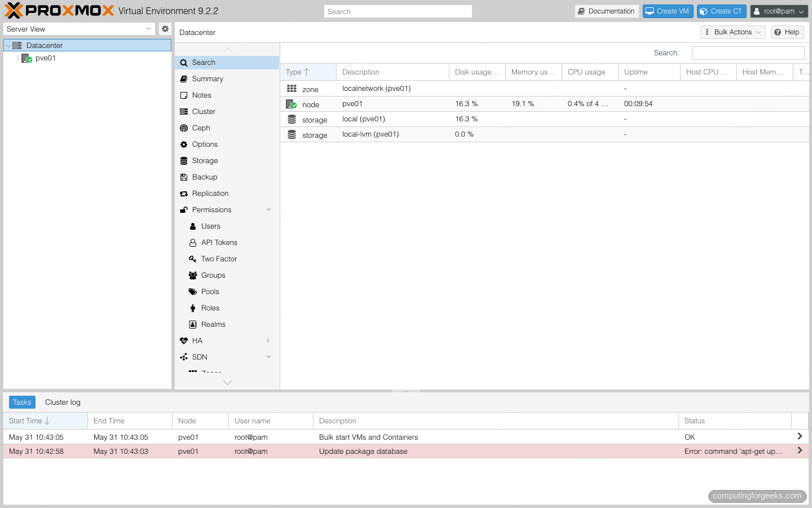Image resolution: width=812 pixels, height=508 pixels.
Task: Expand the HA submenu arrow
Action: pos(268,341)
